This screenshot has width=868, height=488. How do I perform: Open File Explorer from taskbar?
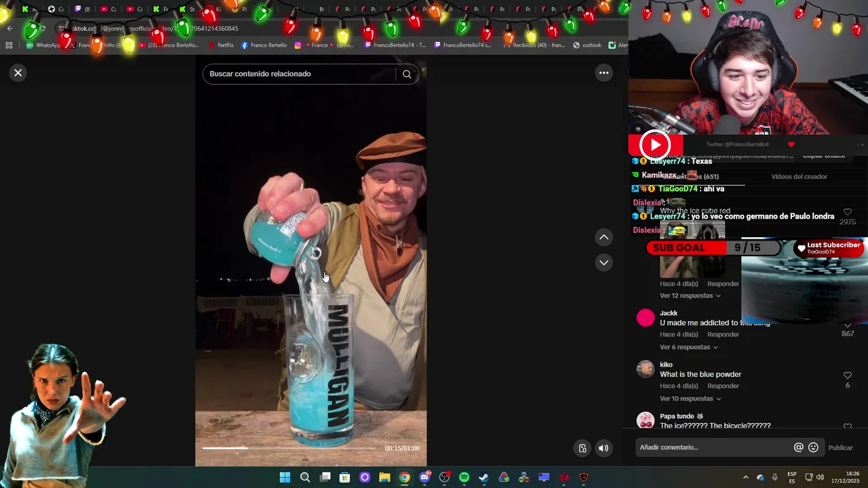coord(384,477)
